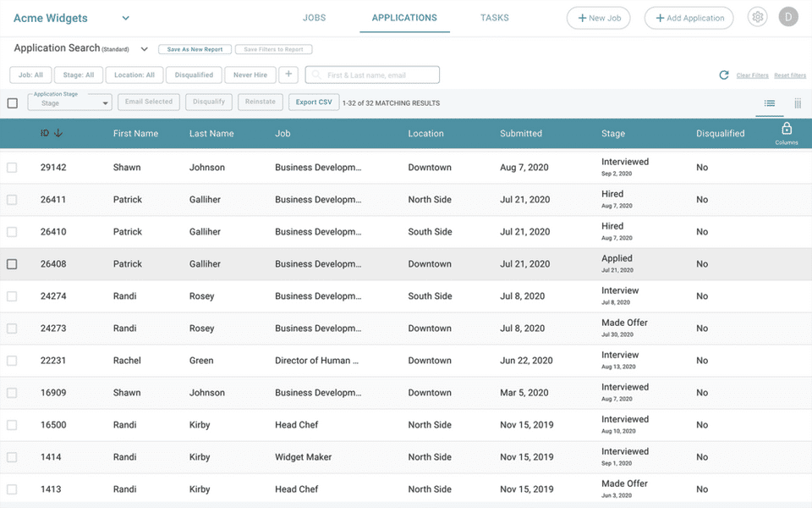
Task: Click Director of Human job cell
Action: click(x=316, y=361)
